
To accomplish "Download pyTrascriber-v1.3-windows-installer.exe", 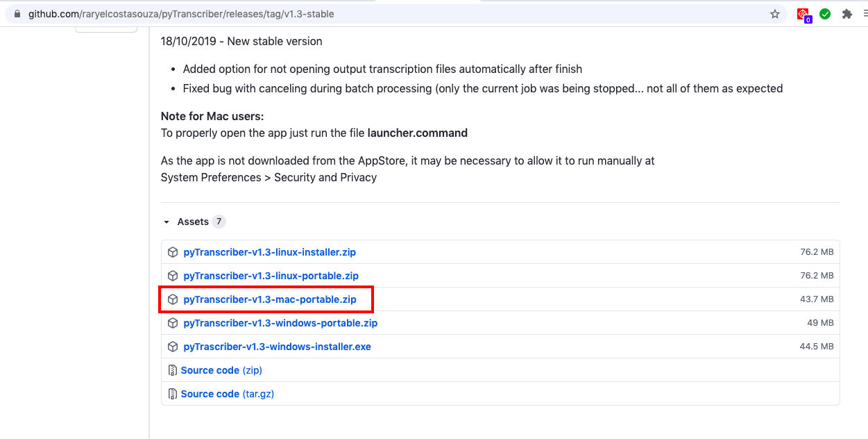I will click(277, 347).
